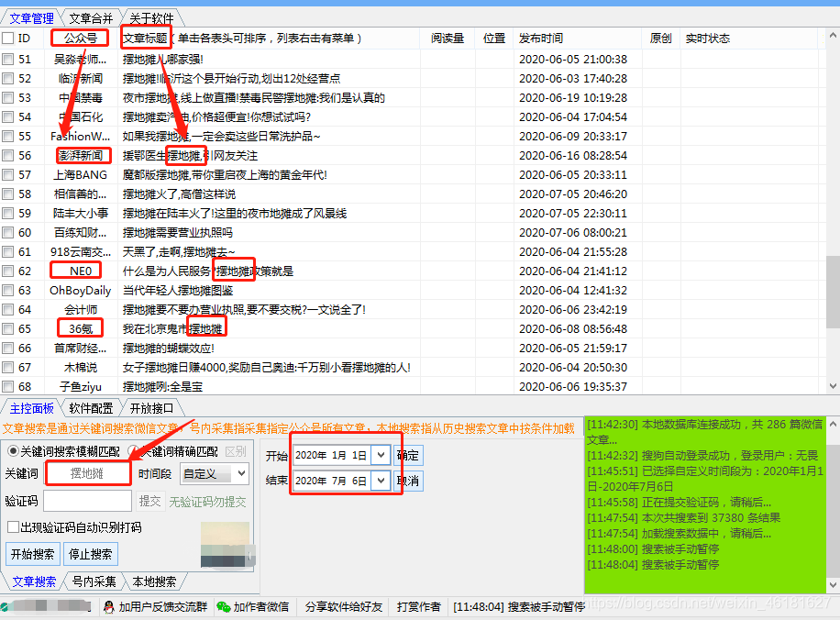This screenshot has width=840, height=620.
Task: Switch to 文章搜索 bottom tab
Action: 34,581
